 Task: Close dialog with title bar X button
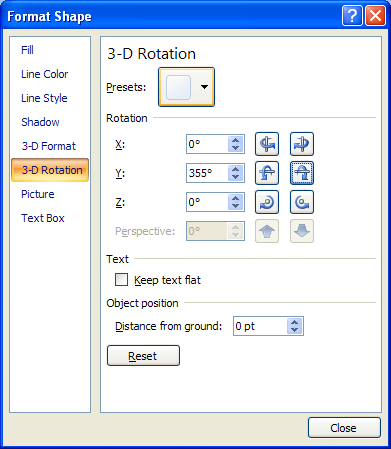375,16
